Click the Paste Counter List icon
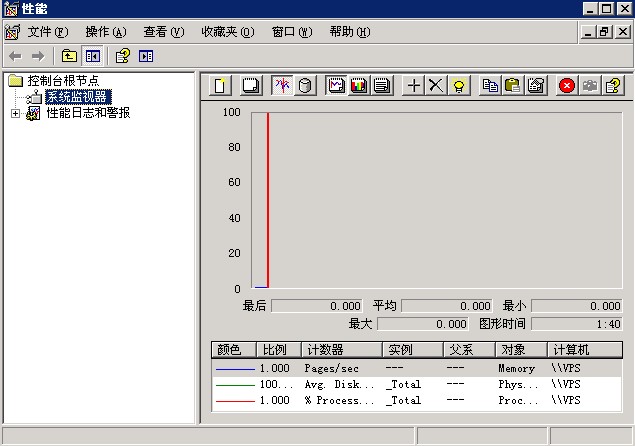The image size is (635, 446). 513,85
